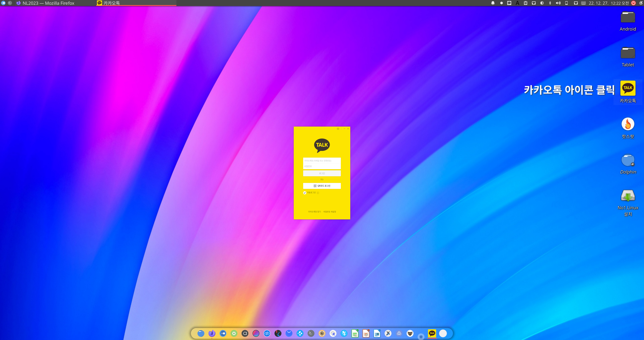Open the white X-and-pen app in dock
Image resolution: width=644 pixels, height=340 pixels.
point(388,333)
